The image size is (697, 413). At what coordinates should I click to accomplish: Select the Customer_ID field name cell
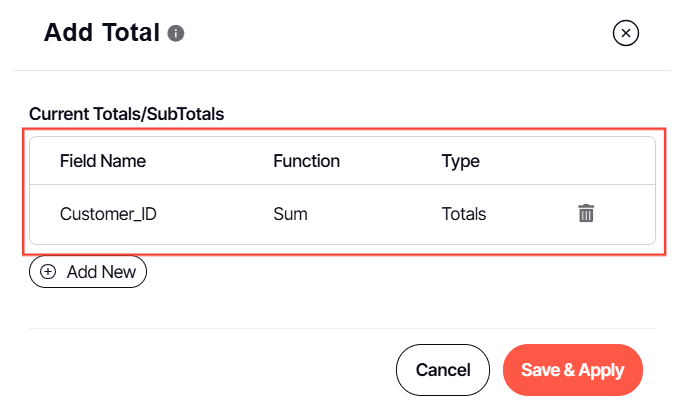[x=109, y=213]
